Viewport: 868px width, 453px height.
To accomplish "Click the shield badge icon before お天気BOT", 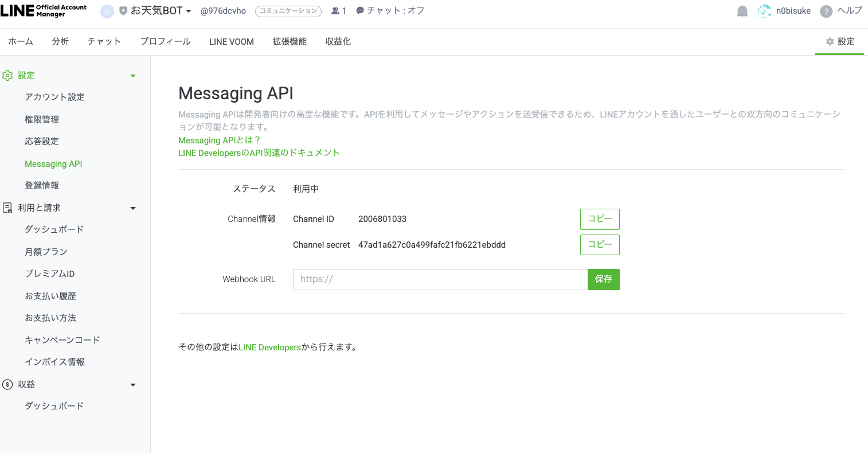I will [123, 11].
